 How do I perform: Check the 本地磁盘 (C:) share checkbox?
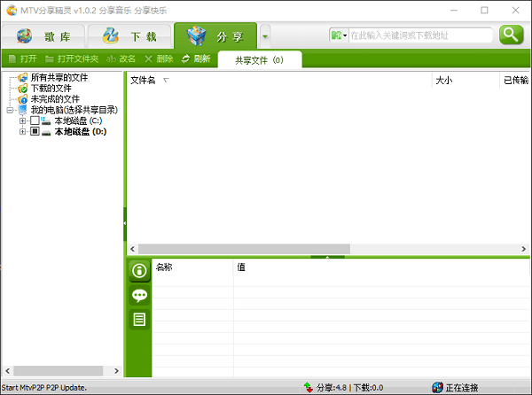pos(35,120)
